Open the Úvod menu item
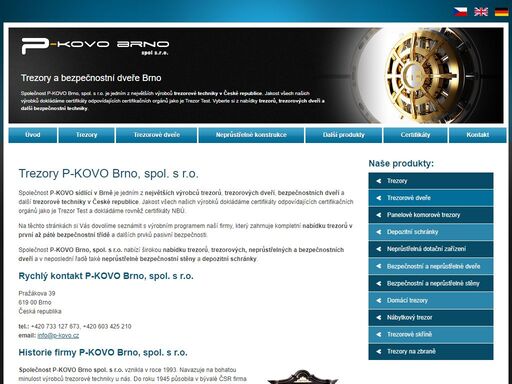This screenshot has width=512, height=384. click(x=33, y=135)
